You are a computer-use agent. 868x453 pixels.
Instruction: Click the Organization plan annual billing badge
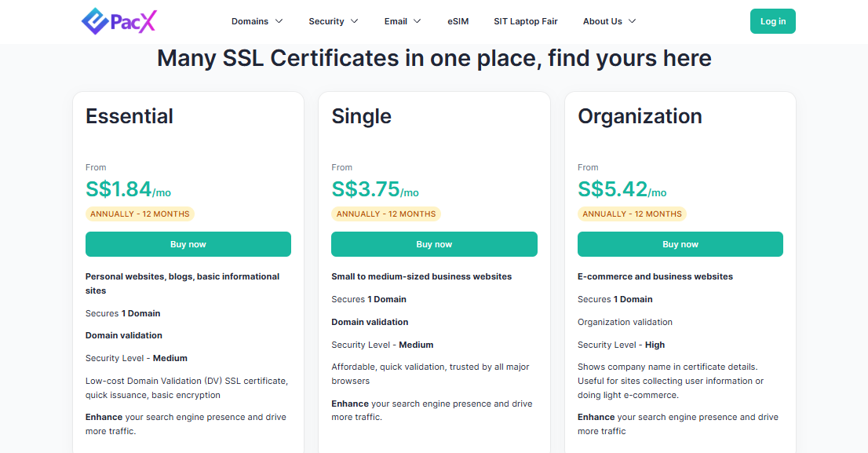coord(632,214)
